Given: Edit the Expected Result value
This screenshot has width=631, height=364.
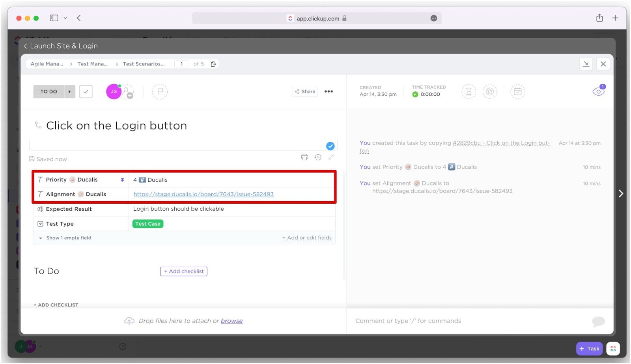Looking at the screenshot, I should tap(232, 209).
